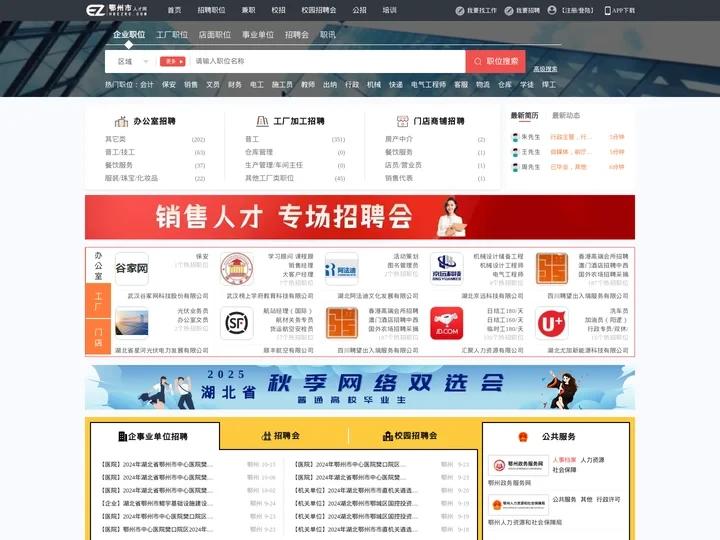Open the 区域 region dropdown
This screenshot has height=540, width=720.
click(x=133, y=62)
